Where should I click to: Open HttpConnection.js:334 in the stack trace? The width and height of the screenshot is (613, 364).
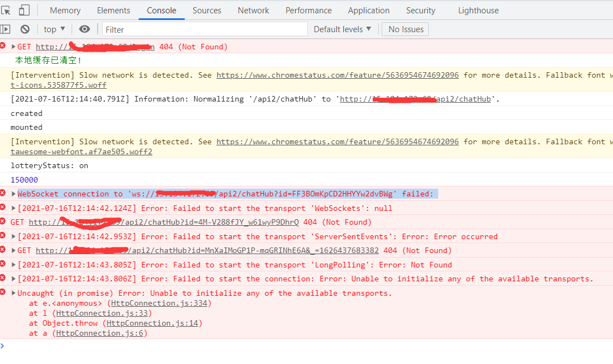coord(160,303)
